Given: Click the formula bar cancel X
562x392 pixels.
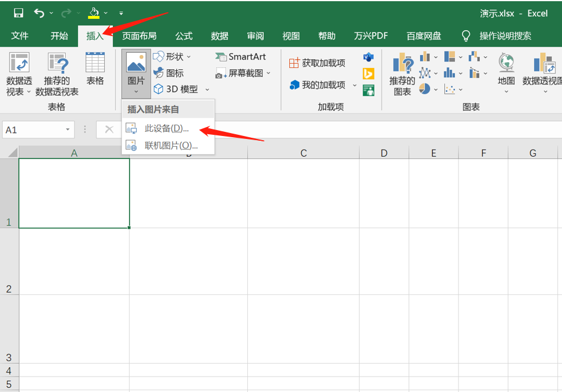Looking at the screenshot, I should (109, 129).
